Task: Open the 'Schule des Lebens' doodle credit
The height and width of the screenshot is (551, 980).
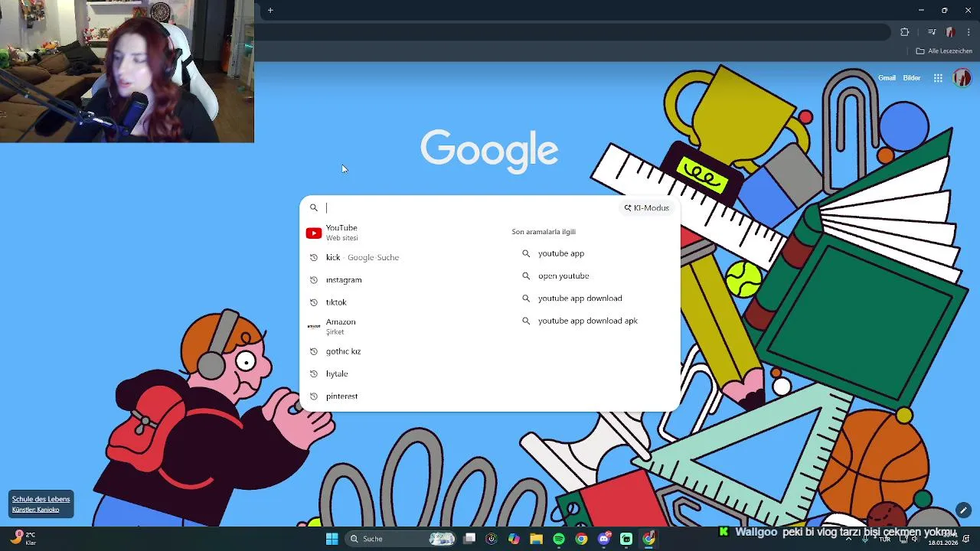Action: 41,499
